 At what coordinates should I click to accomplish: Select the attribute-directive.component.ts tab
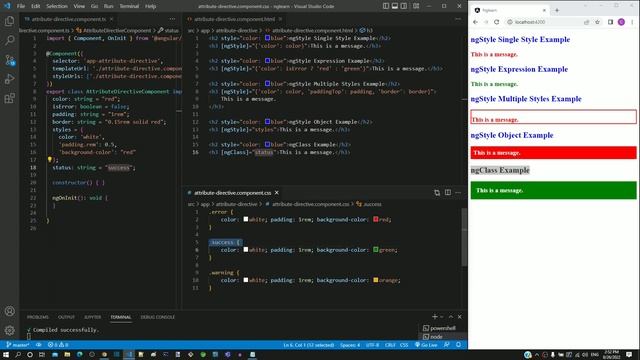click(69, 19)
